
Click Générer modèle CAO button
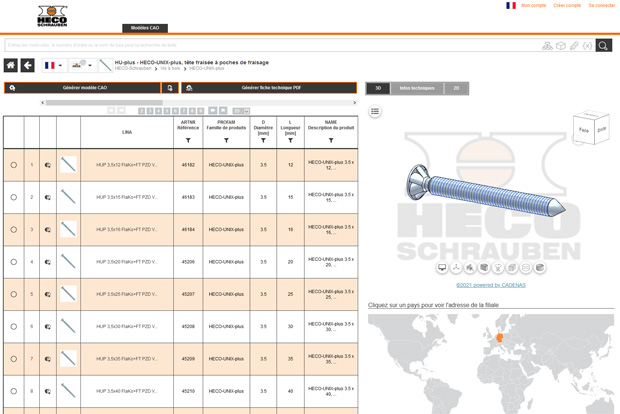(x=82, y=88)
